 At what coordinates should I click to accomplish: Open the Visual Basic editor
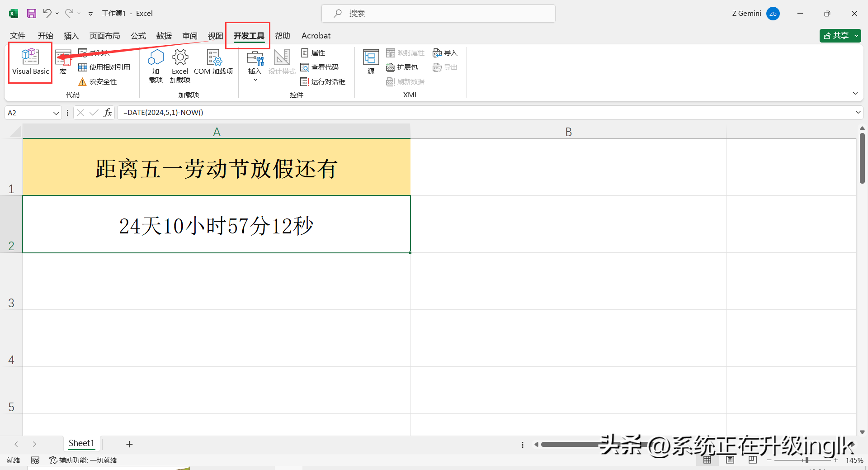tap(30, 62)
